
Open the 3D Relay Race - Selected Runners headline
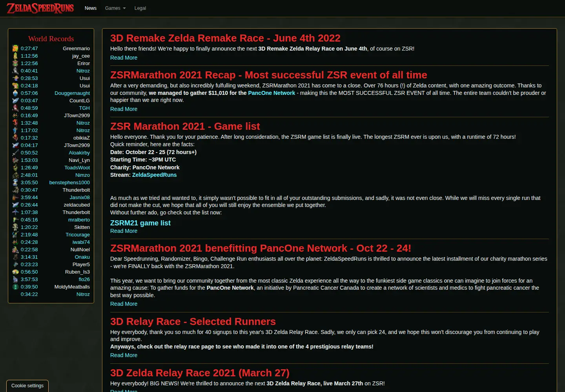[193, 321]
